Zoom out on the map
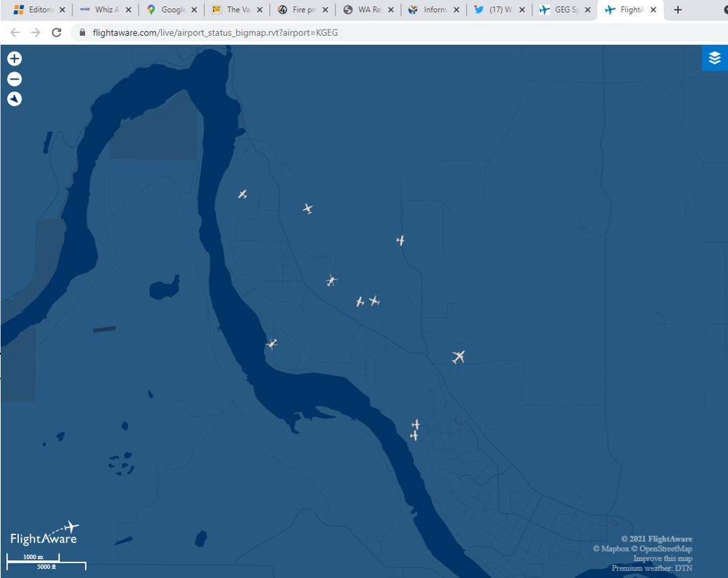The height and width of the screenshot is (578, 728). coord(14,79)
